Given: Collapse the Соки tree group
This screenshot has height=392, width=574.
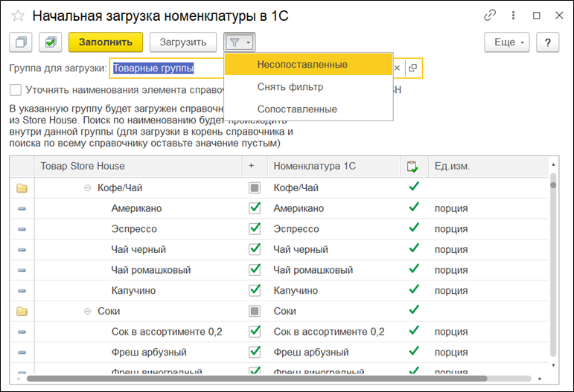Looking at the screenshot, I should 88,311.
